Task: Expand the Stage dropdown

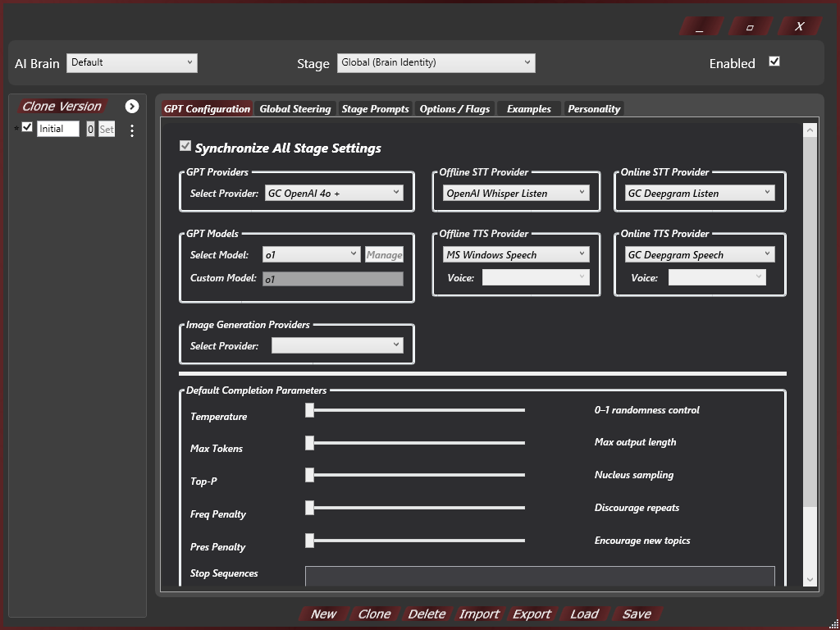Action: (x=436, y=62)
